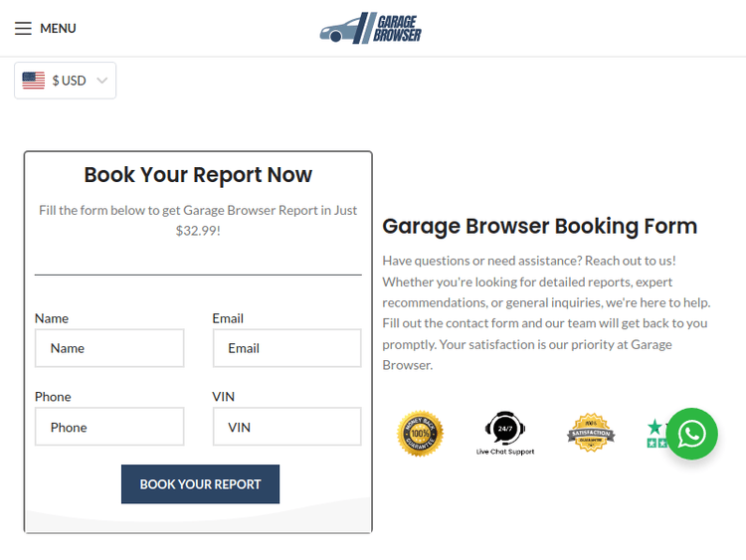Click the VIN field label
Image resolution: width=746 pixels, height=560 pixels.
click(223, 397)
